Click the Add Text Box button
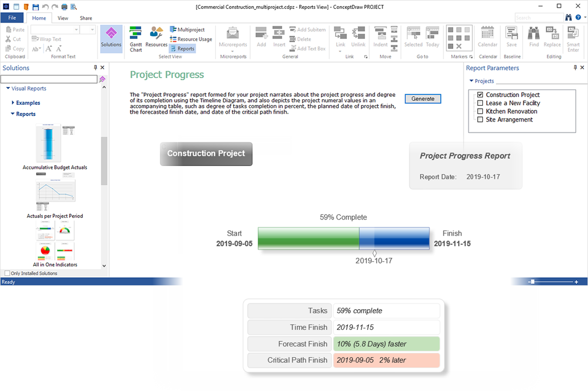This screenshot has height=391, width=588. pyautogui.click(x=307, y=49)
